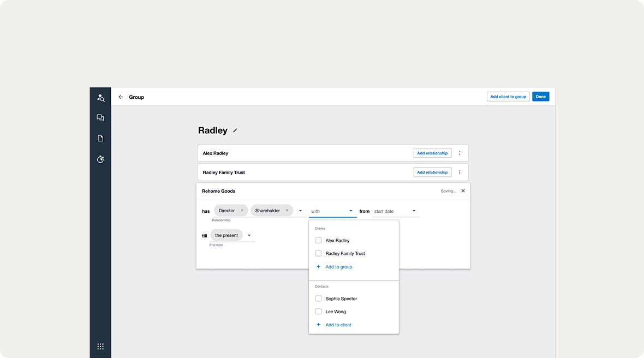The height and width of the screenshot is (358, 644).
Task: Open more options for Radley Family Trust
Action: coord(460,172)
